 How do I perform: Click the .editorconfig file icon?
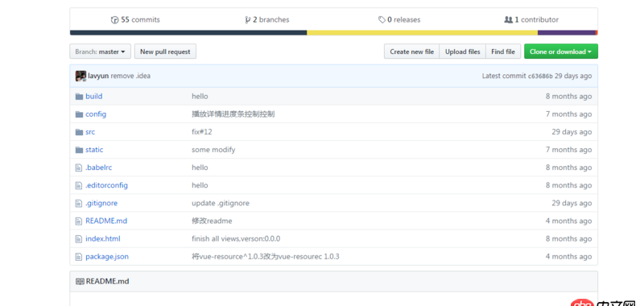click(x=79, y=185)
